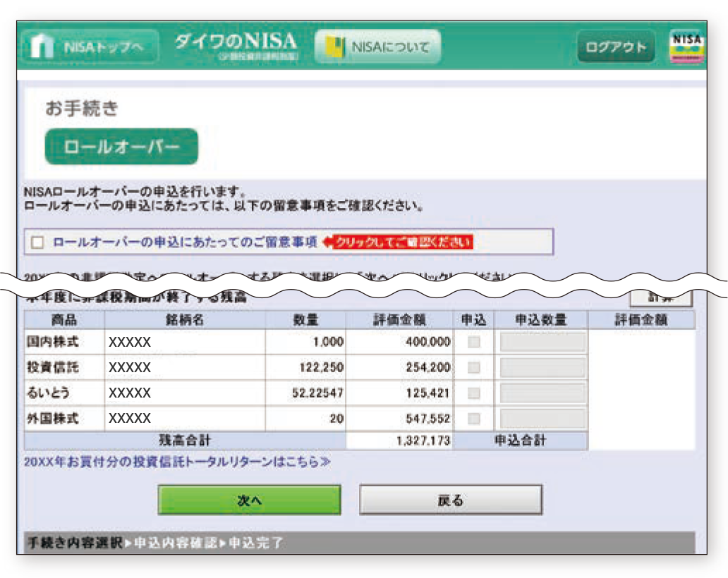Tick the 申込 checkbox for 国内株式 row

[x=473, y=343]
